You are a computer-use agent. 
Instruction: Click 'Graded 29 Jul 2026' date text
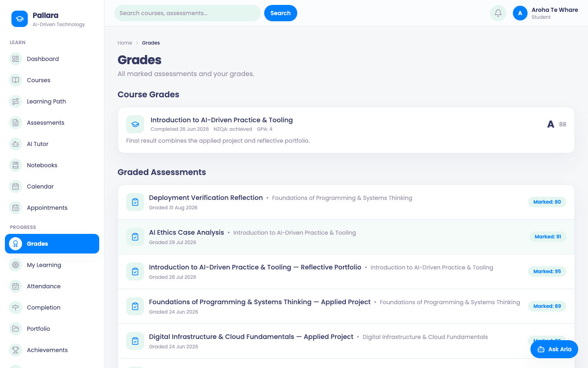tap(172, 242)
